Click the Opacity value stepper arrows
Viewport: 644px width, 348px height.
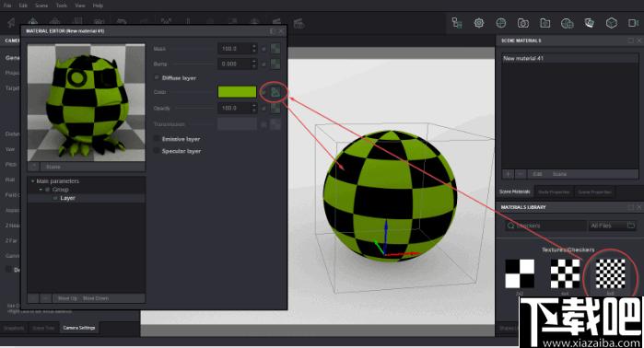253,108
